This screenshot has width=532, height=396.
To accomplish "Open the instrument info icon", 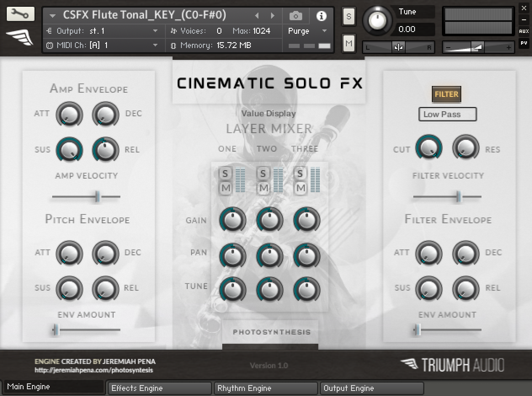I will (321, 16).
